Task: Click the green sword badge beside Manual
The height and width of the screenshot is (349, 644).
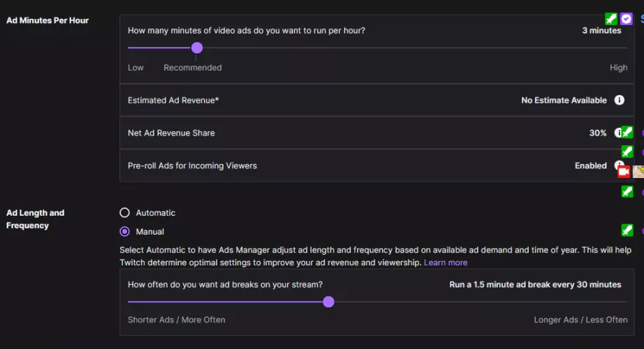Action: [x=627, y=230]
